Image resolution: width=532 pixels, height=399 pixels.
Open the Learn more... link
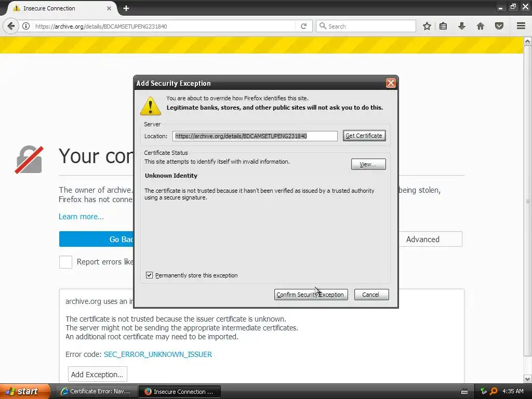(81, 217)
